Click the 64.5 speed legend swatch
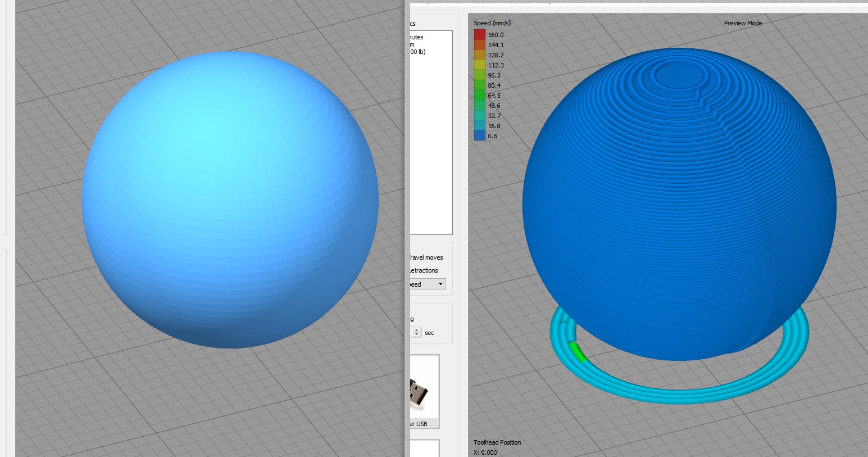868x457 pixels. (479, 96)
